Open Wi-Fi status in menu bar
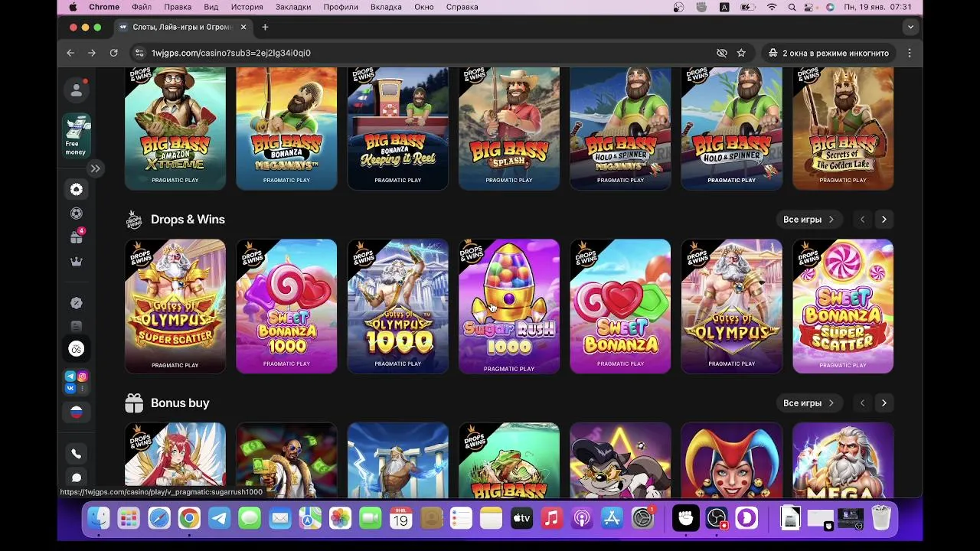This screenshot has height=551, width=980. click(772, 7)
